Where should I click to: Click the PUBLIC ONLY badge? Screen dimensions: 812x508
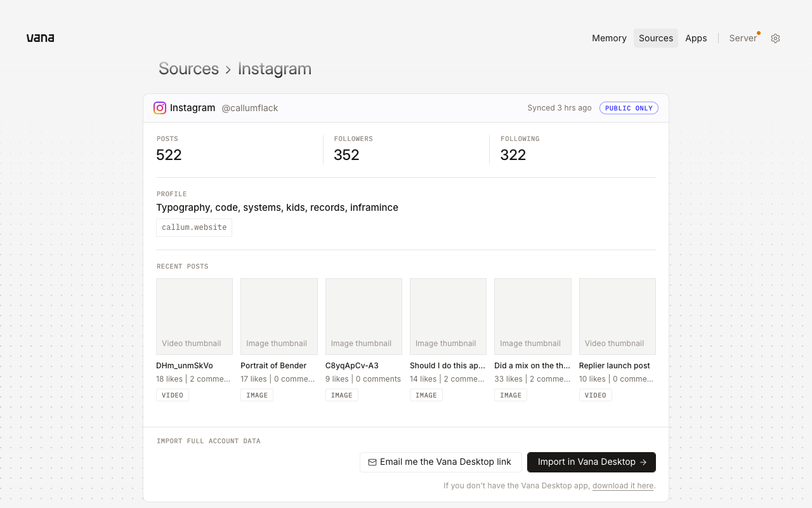629,108
